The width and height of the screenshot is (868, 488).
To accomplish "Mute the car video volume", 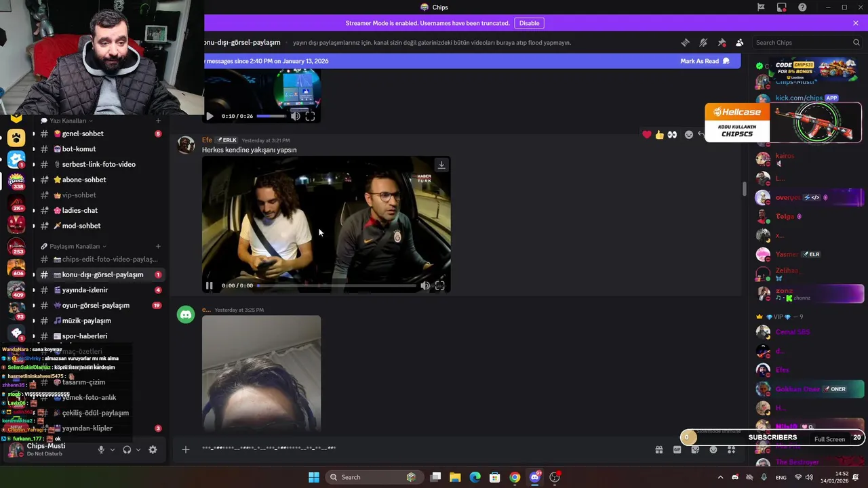I will [425, 285].
